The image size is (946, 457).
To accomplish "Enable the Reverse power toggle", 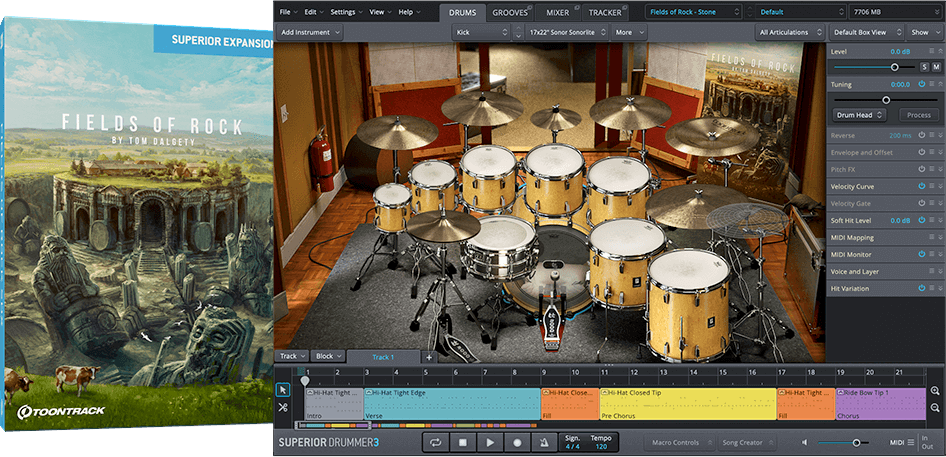I will pyautogui.click(x=921, y=135).
